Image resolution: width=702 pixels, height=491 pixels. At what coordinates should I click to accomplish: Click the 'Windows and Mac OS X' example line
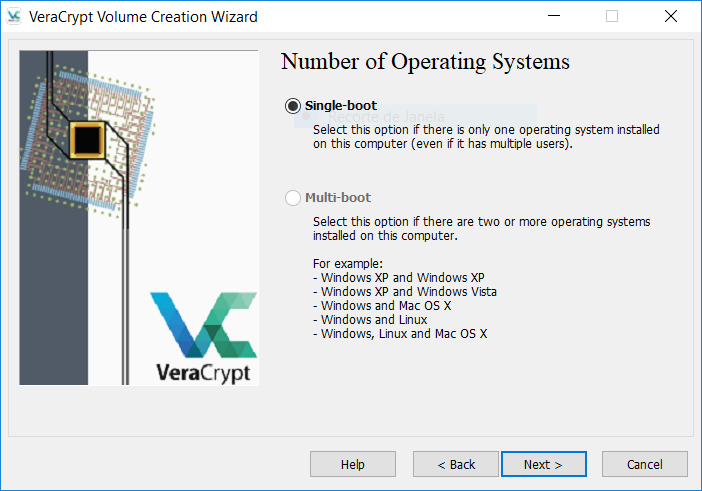(382, 306)
